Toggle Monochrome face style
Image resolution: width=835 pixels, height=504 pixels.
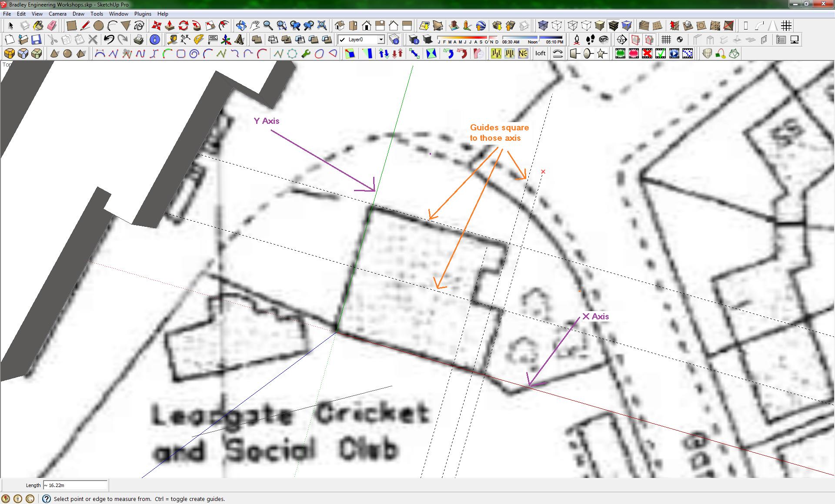click(x=627, y=26)
